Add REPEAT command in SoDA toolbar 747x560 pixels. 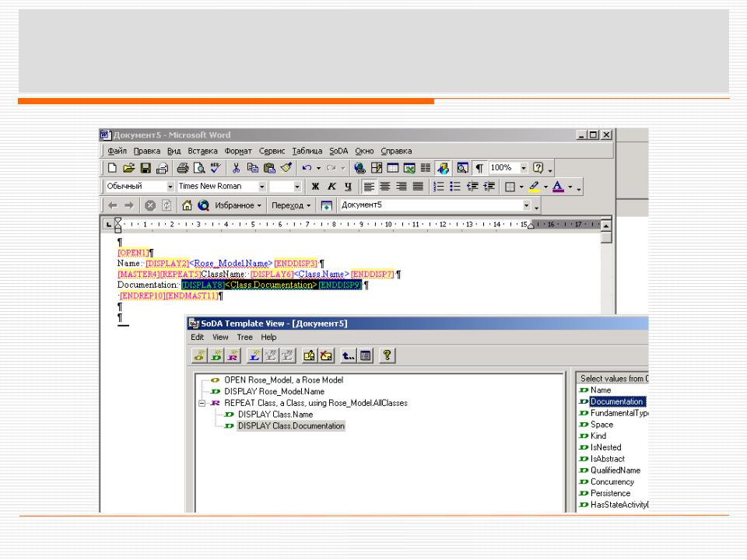point(233,355)
